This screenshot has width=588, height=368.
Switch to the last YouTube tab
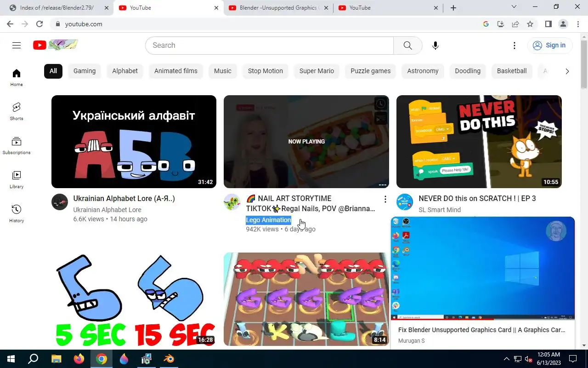pos(388,8)
